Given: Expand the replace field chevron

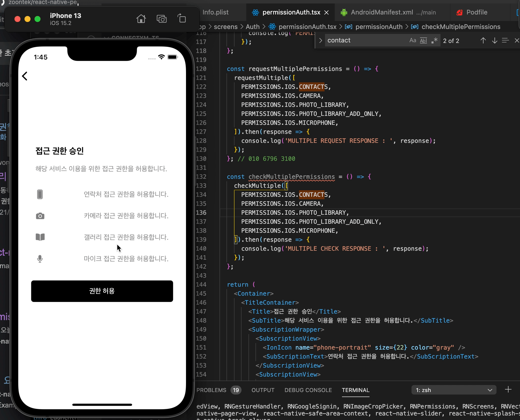Looking at the screenshot, I should tap(320, 40).
